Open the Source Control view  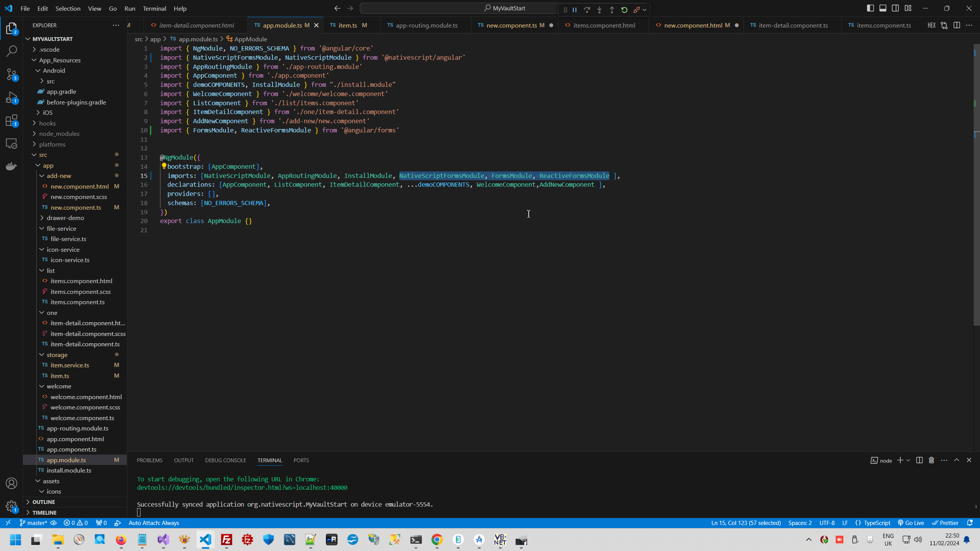(x=11, y=74)
